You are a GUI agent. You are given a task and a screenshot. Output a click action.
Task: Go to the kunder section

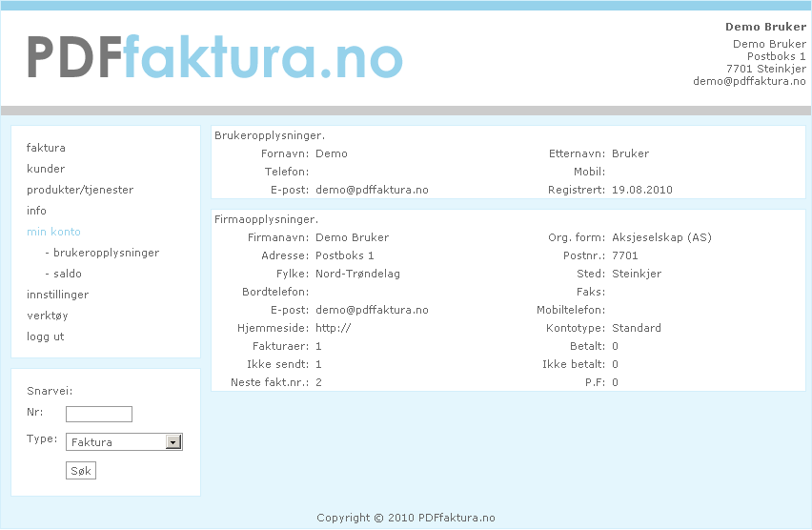tap(46, 169)
